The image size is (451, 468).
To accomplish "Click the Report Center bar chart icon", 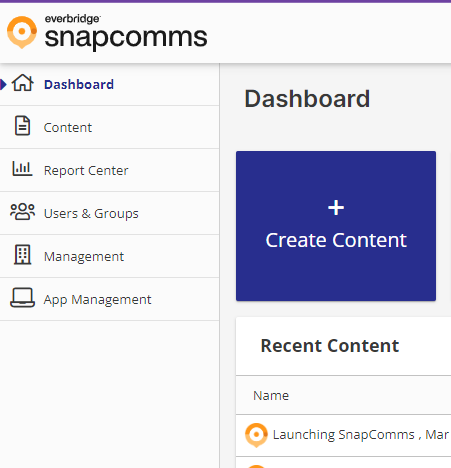I will (x=22, y=168).
